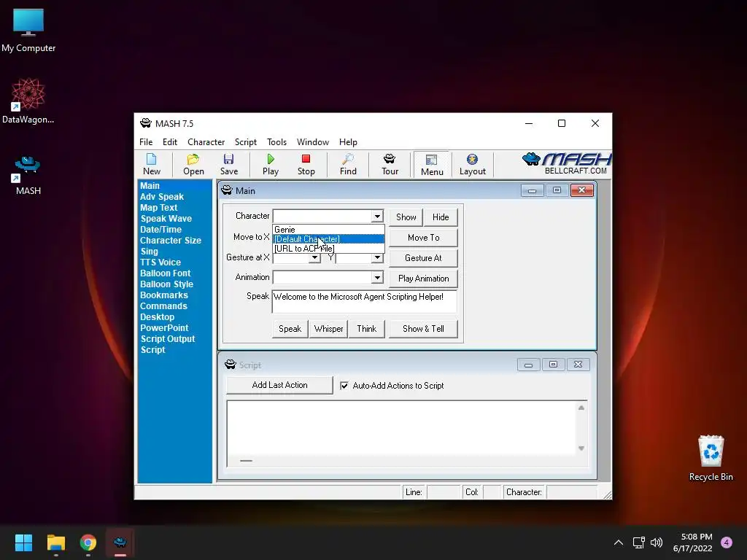This screenshot has width=747, height=560.
Task: Open the Windows Start menu
Action: pos(23,542)
